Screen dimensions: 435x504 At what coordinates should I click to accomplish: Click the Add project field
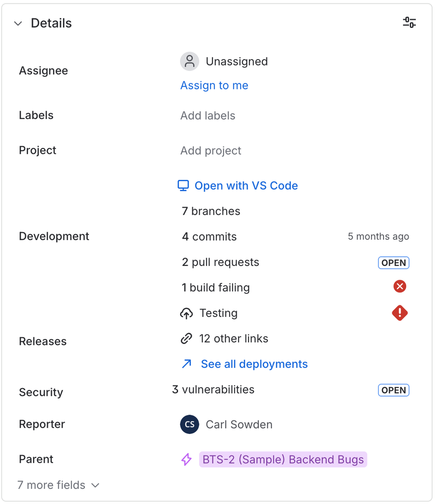tap(210, 150)
